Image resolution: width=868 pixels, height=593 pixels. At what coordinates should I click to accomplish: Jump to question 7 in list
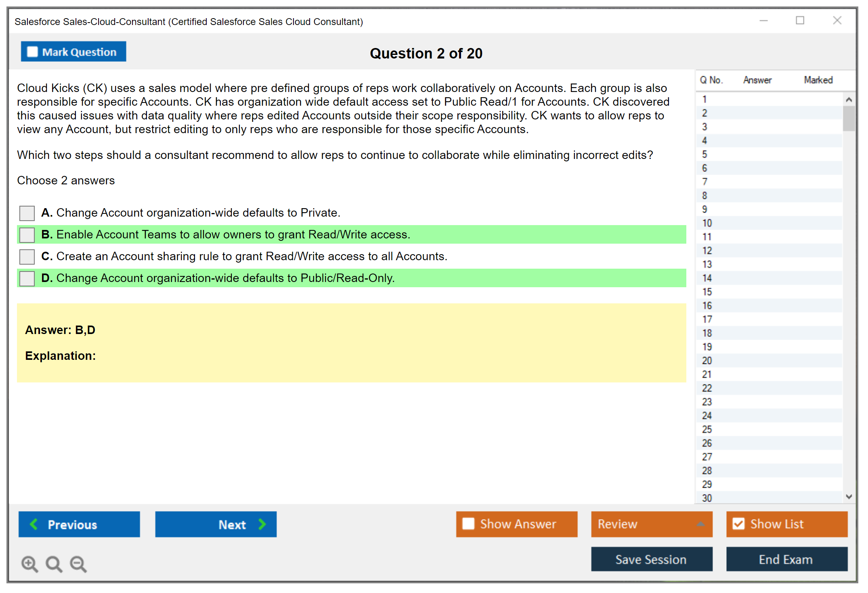tap(704, 182)
